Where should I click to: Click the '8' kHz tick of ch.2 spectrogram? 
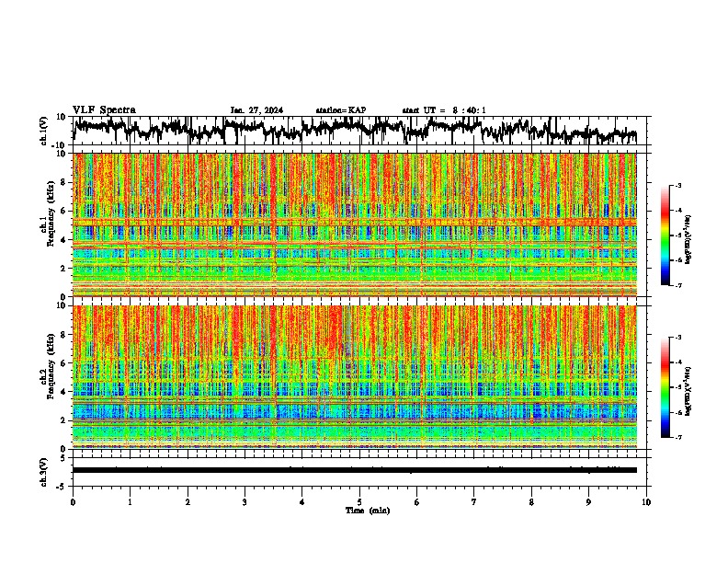[x=64, y=335]
